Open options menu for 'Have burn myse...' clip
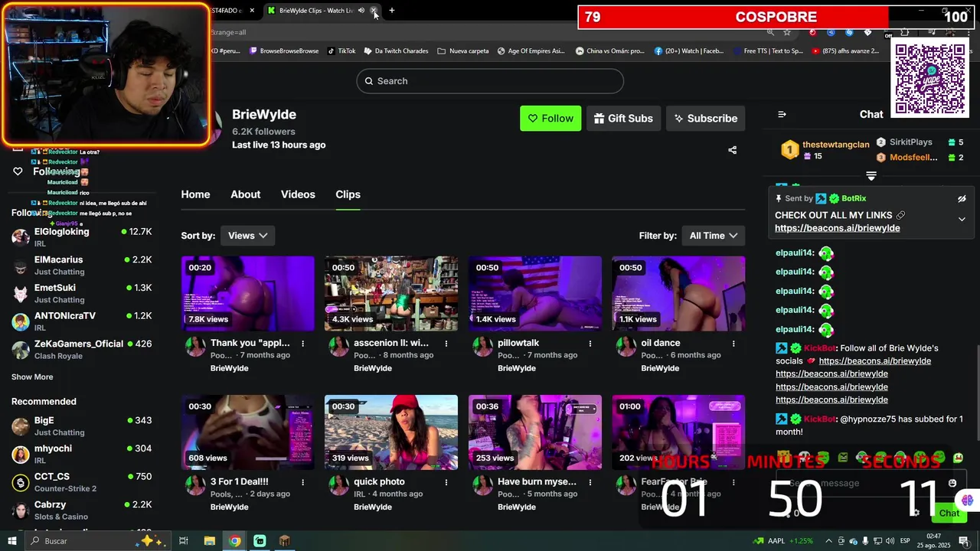This screenshot has width=980, height=551. 590,482
